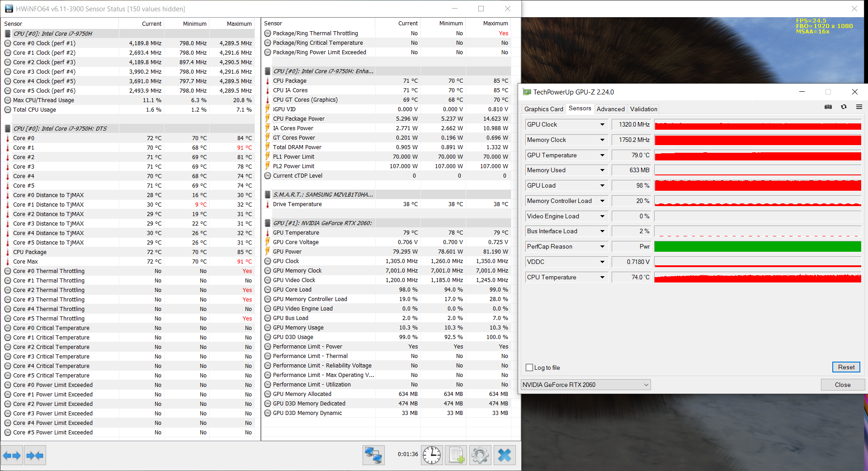Click the GPU Temperature 79.0 °C value field
Viewport: 868px width, 471px height.
632,155
